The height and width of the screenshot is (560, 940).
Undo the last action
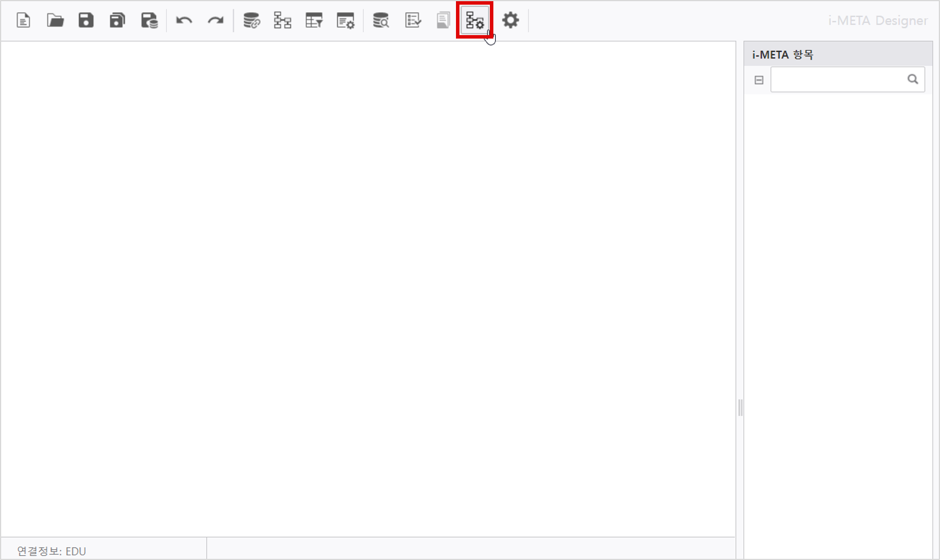[x=184, y=20]
